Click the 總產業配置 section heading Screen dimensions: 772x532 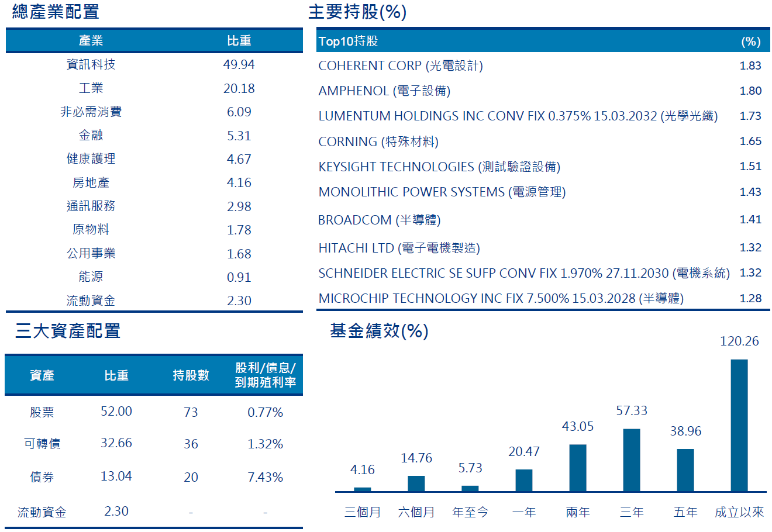tap(56, 12)
